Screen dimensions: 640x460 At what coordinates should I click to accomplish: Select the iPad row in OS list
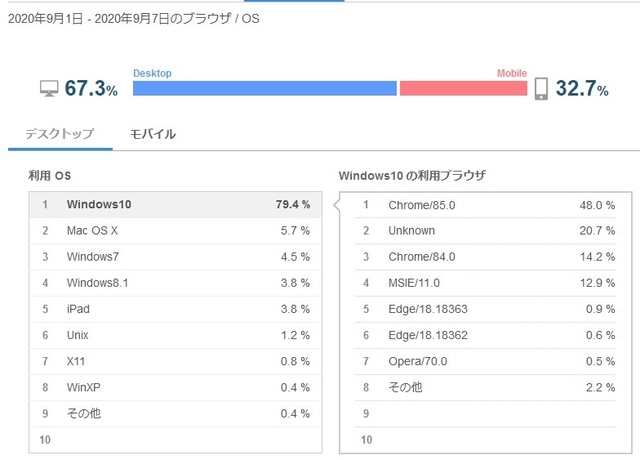[176, 309]
